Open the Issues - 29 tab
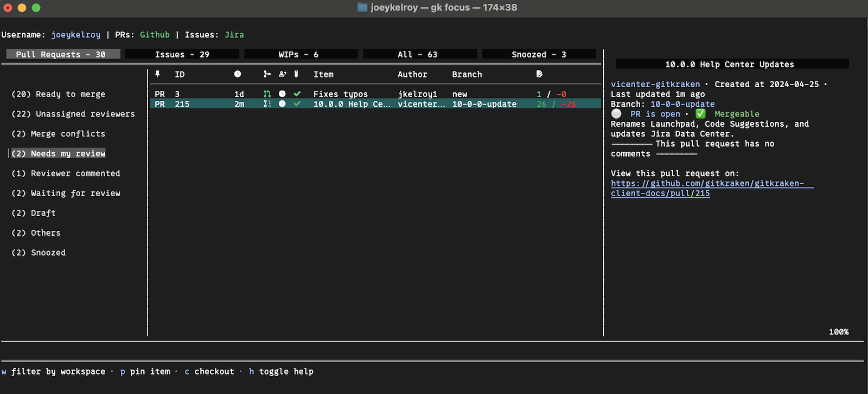The width and height of the screenshot is (868, 394). (182, 54)
